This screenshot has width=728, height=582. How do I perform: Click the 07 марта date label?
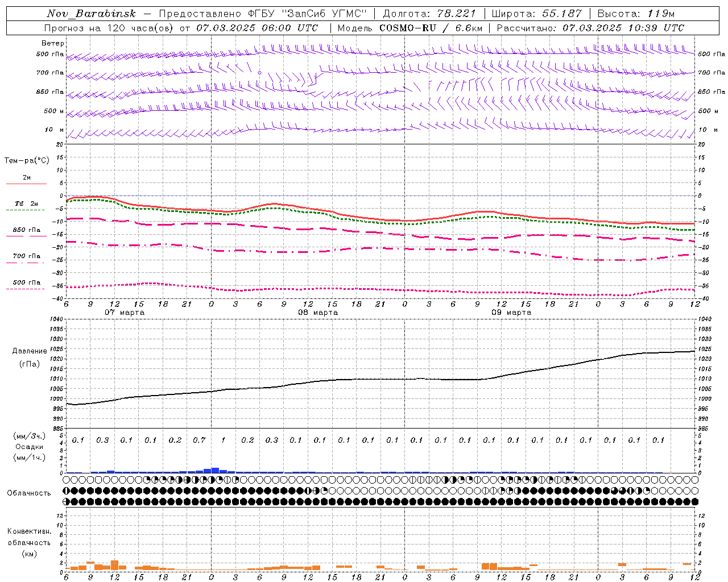pyautogui.click(x=125, y=312)
